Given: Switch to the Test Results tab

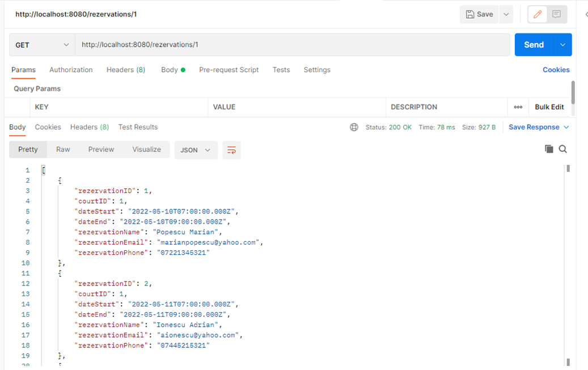Looking at the screenshot, I should point(138,127).
